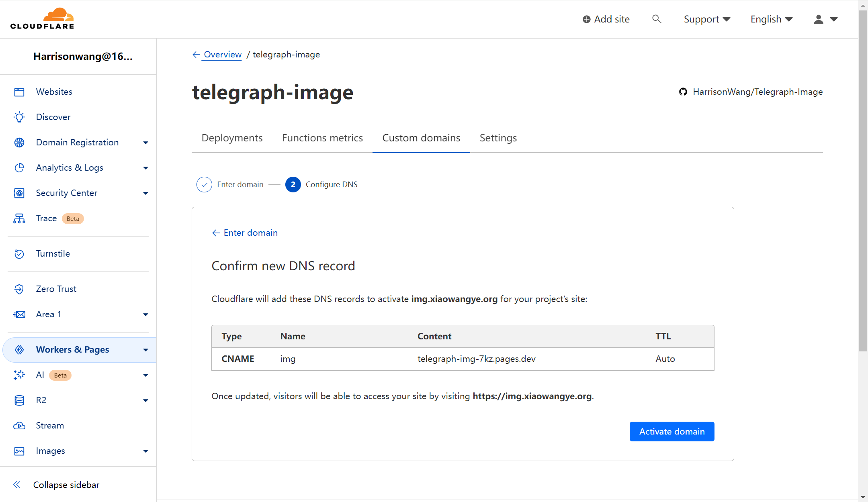The width and height of the screenshot is (868, 502).
Task: Click the vertical page scrollbar
Action: (x=863, y=181)
